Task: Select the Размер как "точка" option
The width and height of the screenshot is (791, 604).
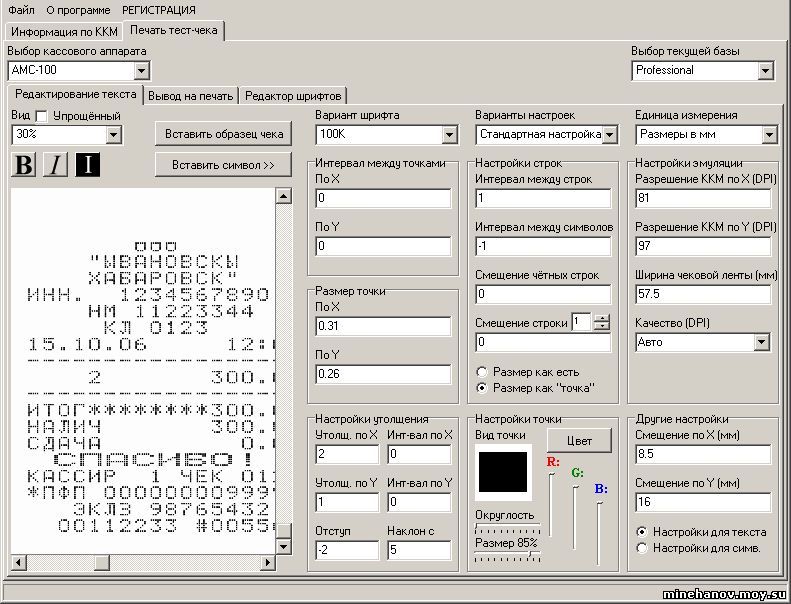Action: click(482, 388)
